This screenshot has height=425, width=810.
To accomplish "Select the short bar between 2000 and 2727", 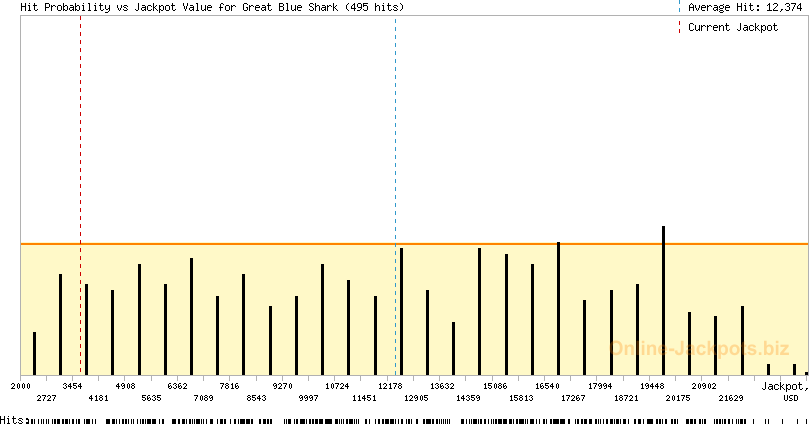I will pyautogui.click(x=34, y=353).
